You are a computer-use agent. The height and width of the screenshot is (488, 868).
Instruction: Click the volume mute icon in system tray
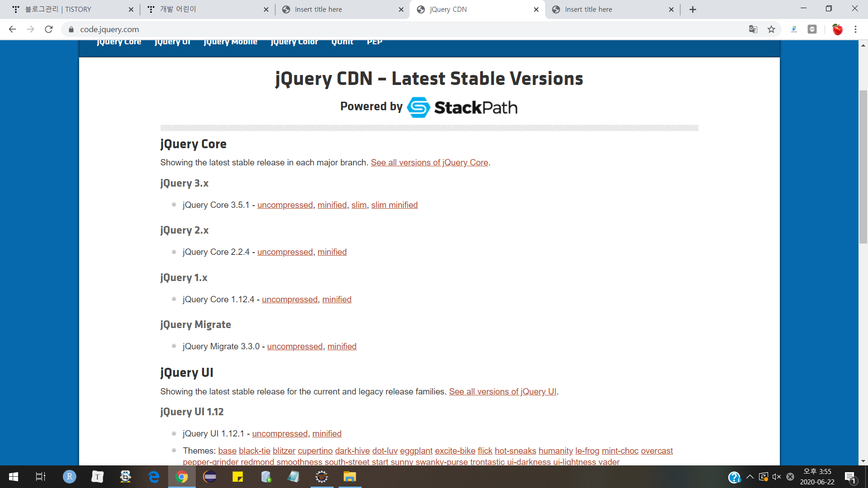pos(777,477)
